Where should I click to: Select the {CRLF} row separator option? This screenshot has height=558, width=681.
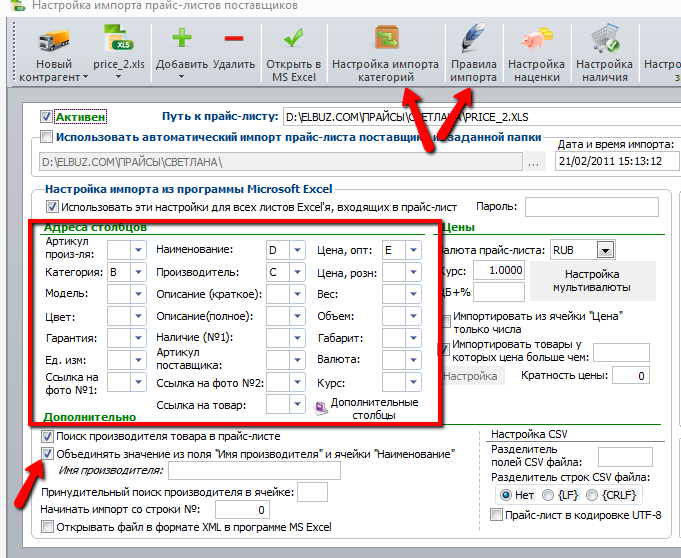pyautogui.click(x=592, y=495)
